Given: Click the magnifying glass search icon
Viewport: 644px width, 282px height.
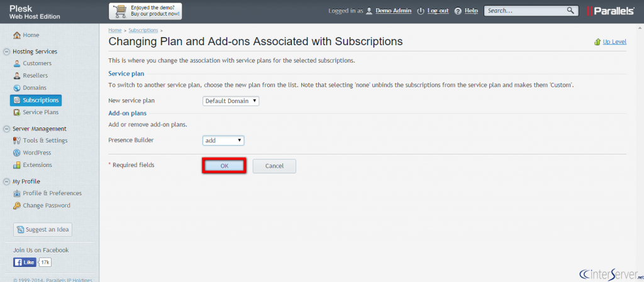Looking at the screenshot, I should click(570, 11).
